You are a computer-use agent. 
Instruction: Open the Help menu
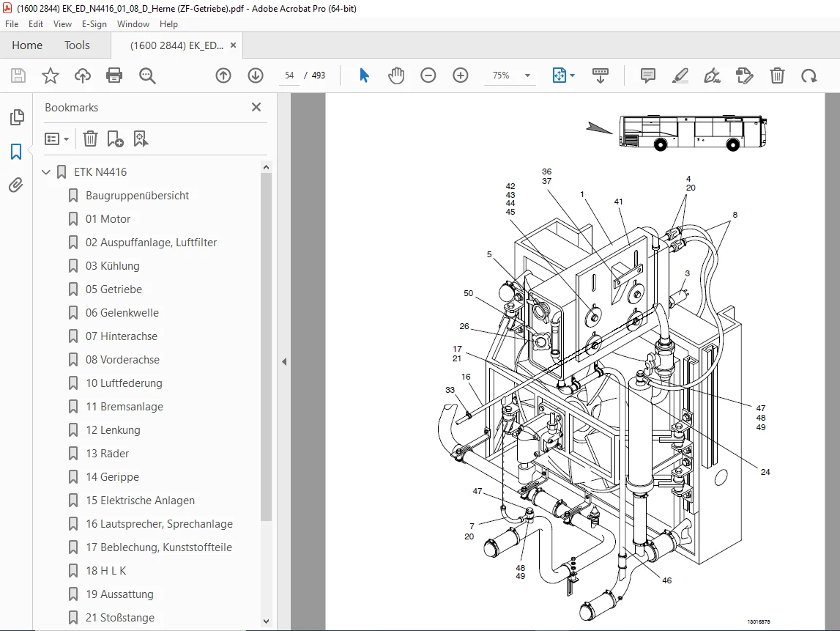click(168, 24)
